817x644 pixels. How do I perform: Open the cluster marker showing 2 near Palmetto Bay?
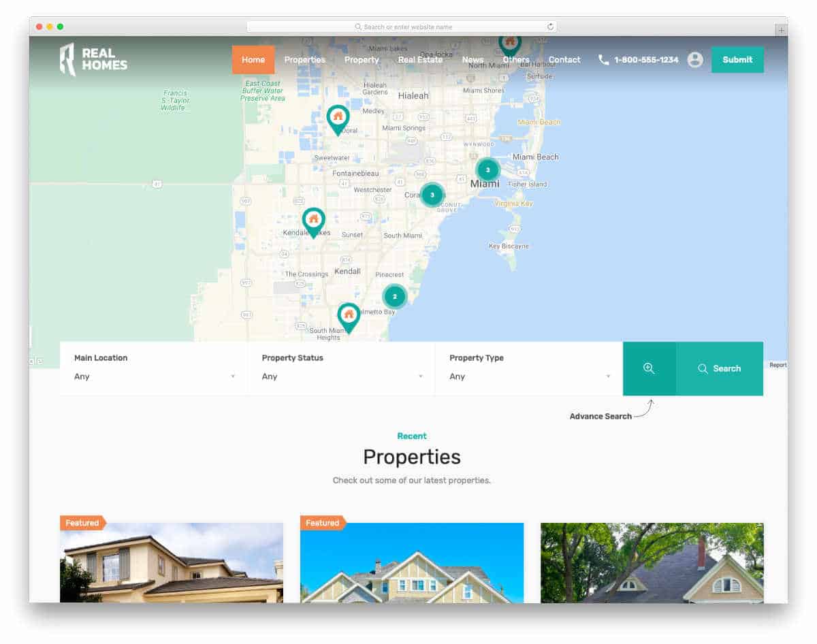(395, 296)
